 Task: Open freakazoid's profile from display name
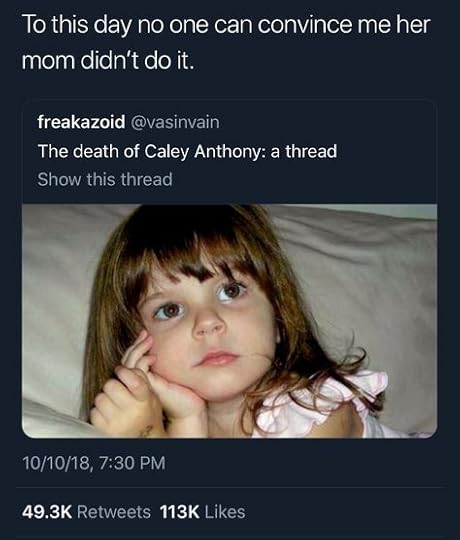click(x=81, y=122)
